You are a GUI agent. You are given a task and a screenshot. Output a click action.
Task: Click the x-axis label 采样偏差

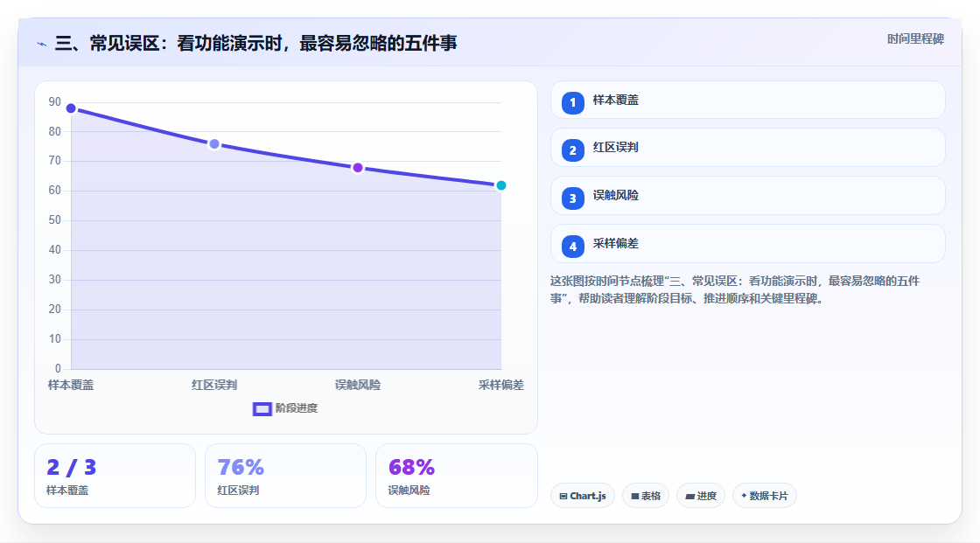(x=500, y=385)
